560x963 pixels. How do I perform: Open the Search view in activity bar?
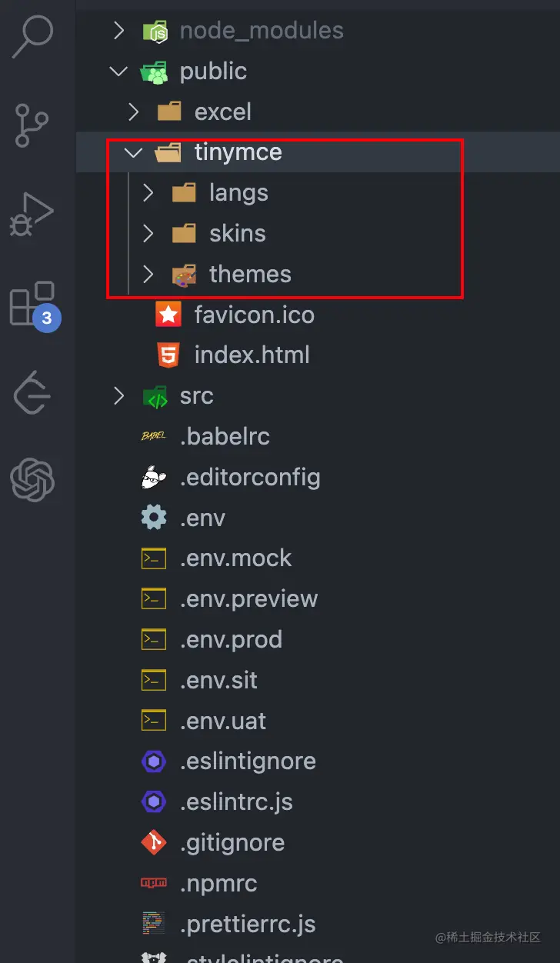(32, 37)
